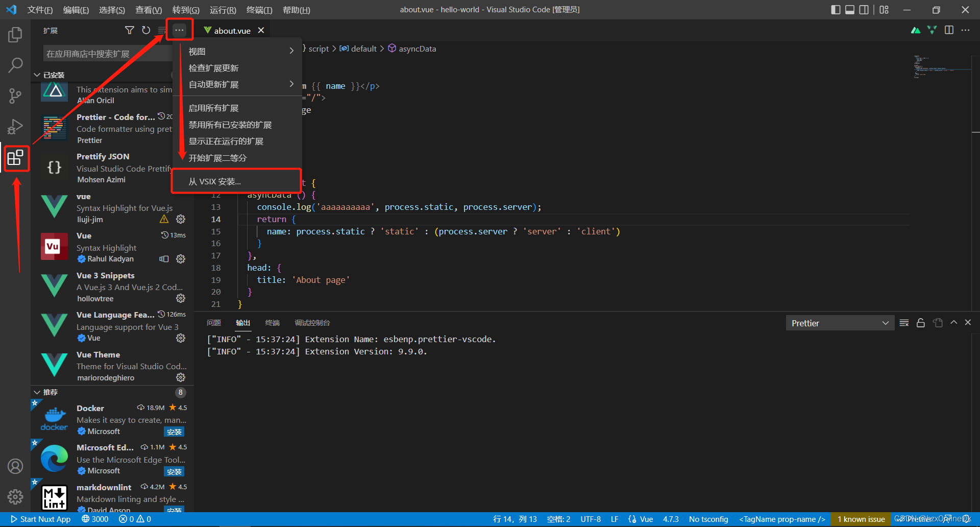Toggle the bottom panel visibility in the title bar
Screen dimensions: 980x527
click(849, 9)
